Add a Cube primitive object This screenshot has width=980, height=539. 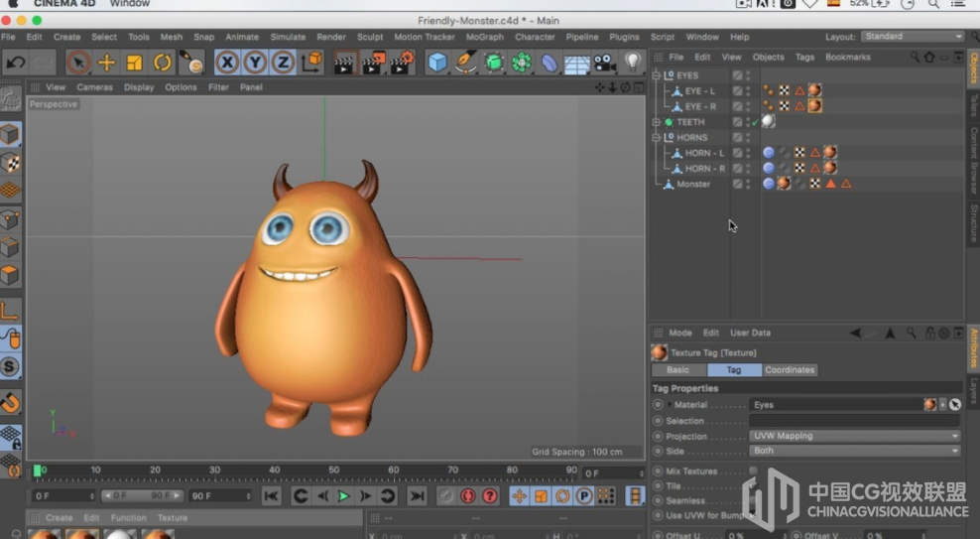click(437, 63)
